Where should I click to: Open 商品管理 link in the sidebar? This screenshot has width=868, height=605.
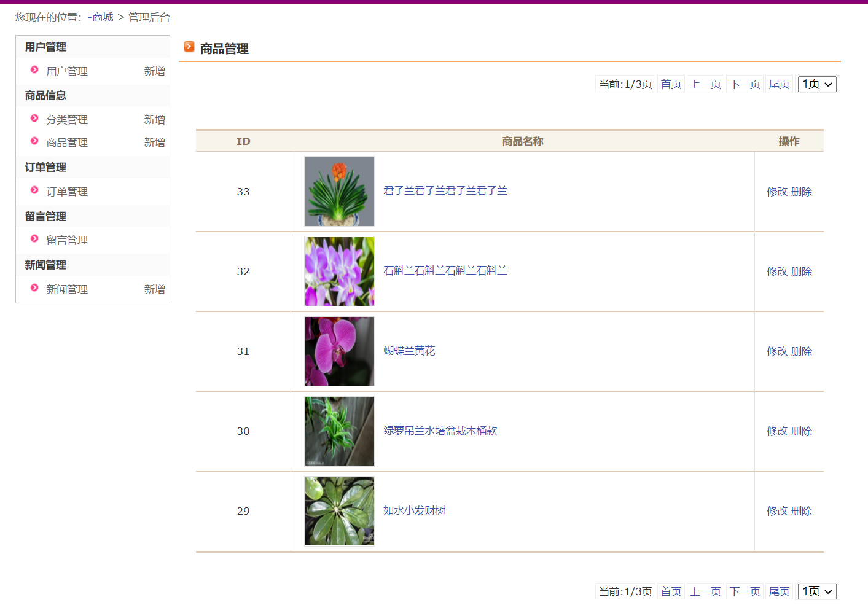pyautogui.click(x=67, y=142)
